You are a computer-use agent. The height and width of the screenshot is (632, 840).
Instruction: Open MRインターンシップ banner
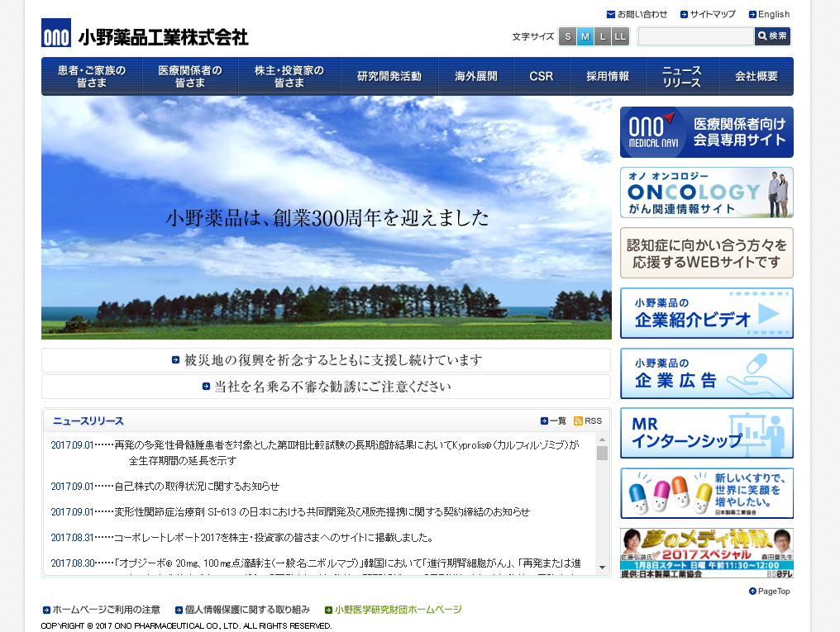(x=707, y=433)
